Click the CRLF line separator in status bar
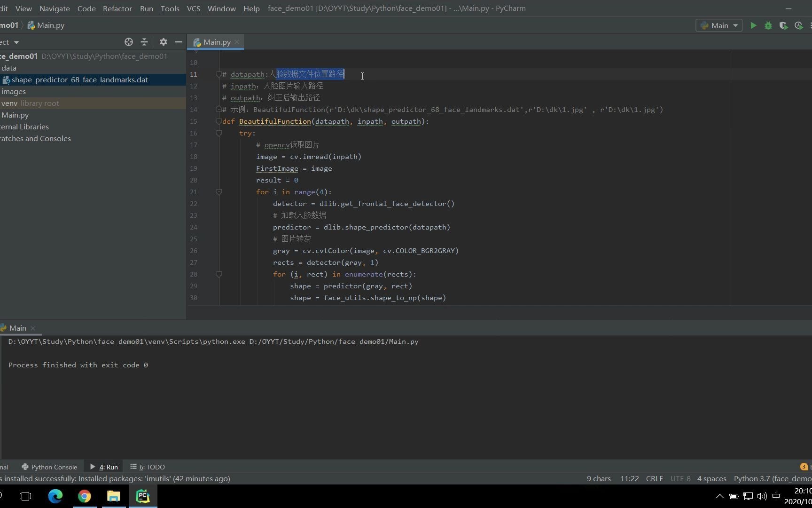This screenshot has width=812, height=508. [x=654, y=478]
